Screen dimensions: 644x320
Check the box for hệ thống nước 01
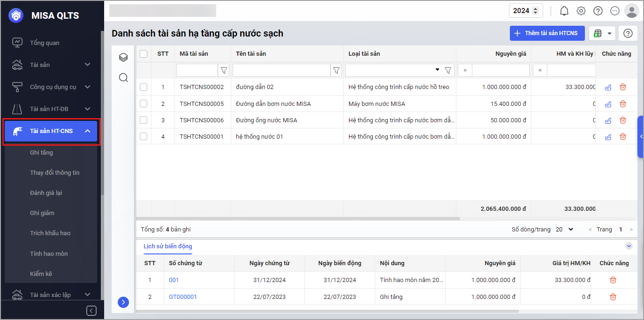pos(144,136)
